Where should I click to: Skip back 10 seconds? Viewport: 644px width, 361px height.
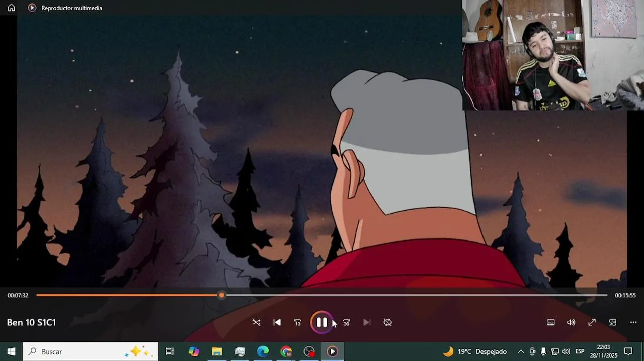(297, 322)
